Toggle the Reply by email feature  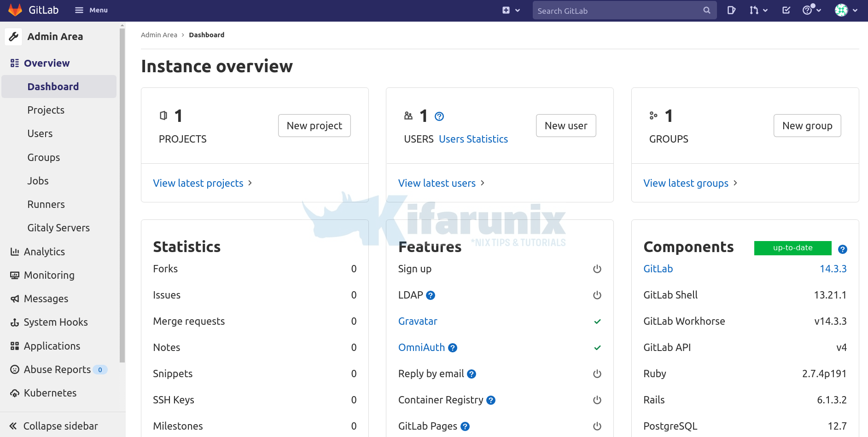click(x=597, y=374)
